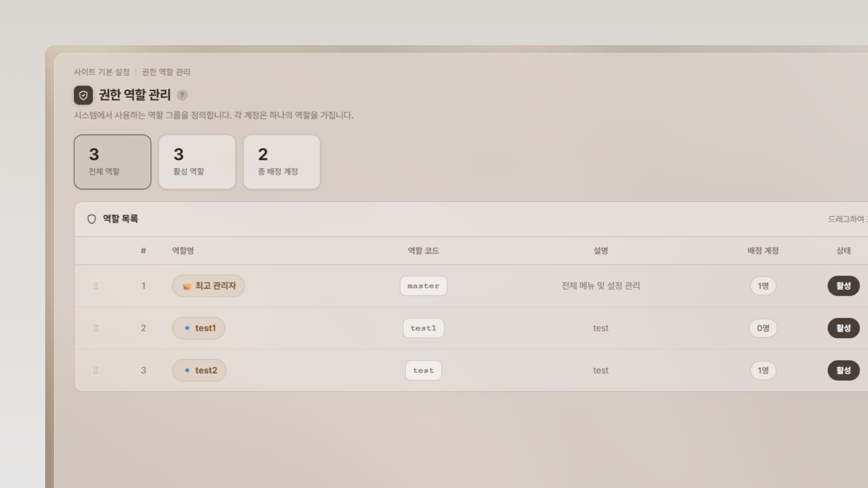
Task: Click the 역할 코드 column header
Action: coord(424,251)
